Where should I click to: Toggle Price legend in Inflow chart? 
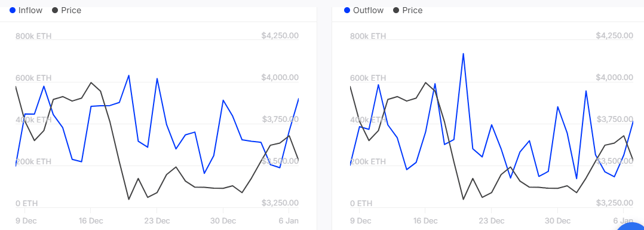tap(66, 11)
